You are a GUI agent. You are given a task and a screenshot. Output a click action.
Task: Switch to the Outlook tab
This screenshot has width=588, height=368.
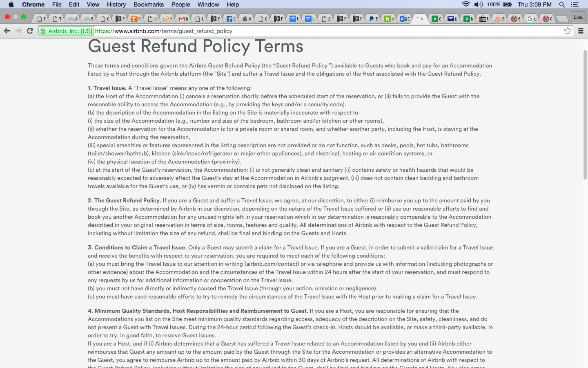405,19
